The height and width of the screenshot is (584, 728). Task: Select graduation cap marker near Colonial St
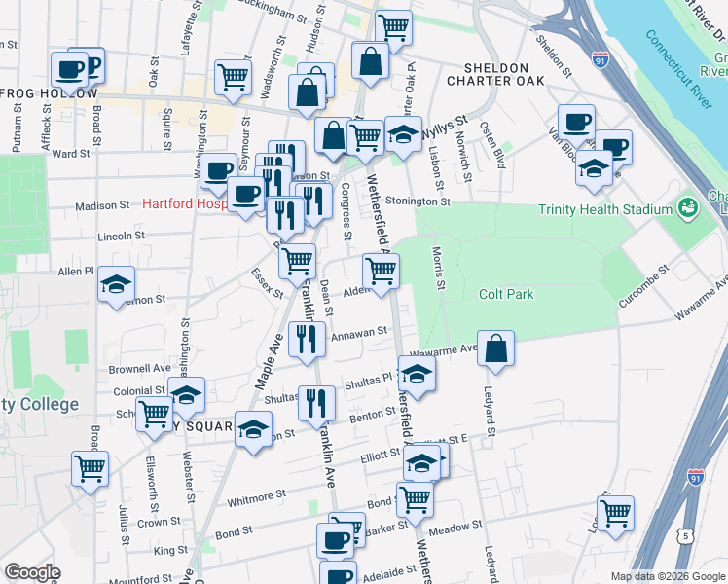[x=186, y=395]
